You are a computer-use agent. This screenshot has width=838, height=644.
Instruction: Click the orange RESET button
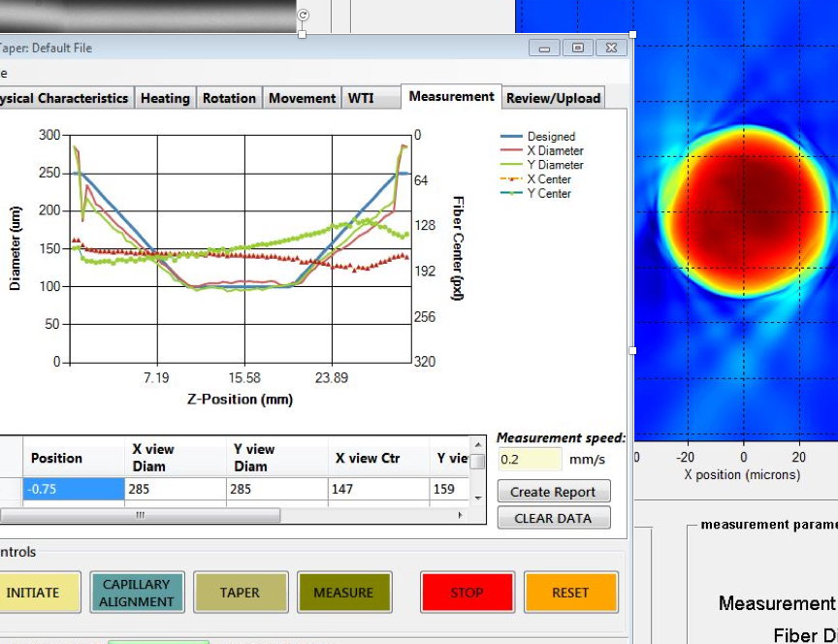[570, 593]
